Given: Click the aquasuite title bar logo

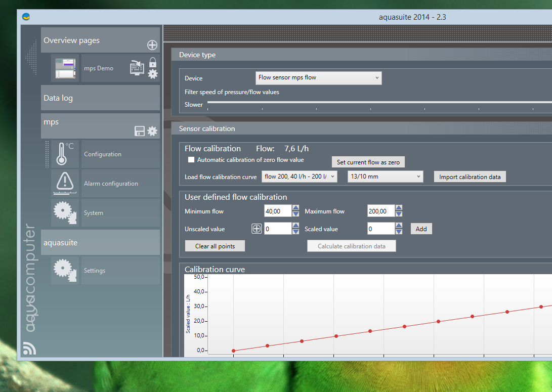Looking at the screenshot, I should 26,17.
